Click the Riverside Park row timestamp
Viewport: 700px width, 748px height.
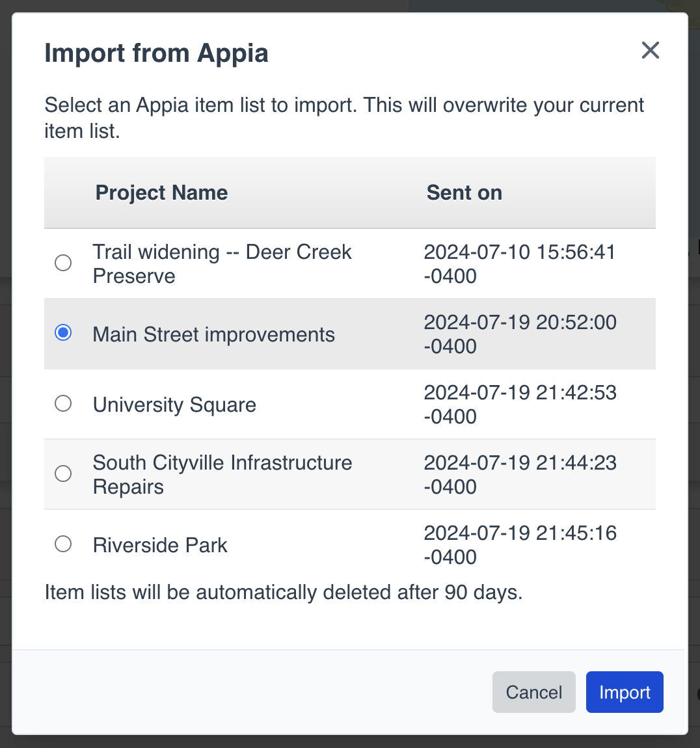pos(520,544)
